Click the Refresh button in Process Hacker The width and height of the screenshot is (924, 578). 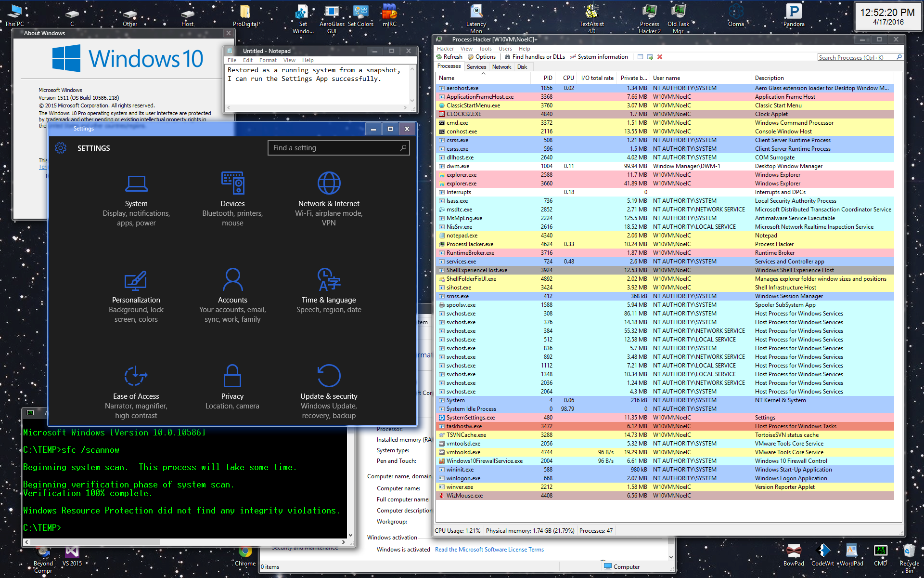pos(449,57)
